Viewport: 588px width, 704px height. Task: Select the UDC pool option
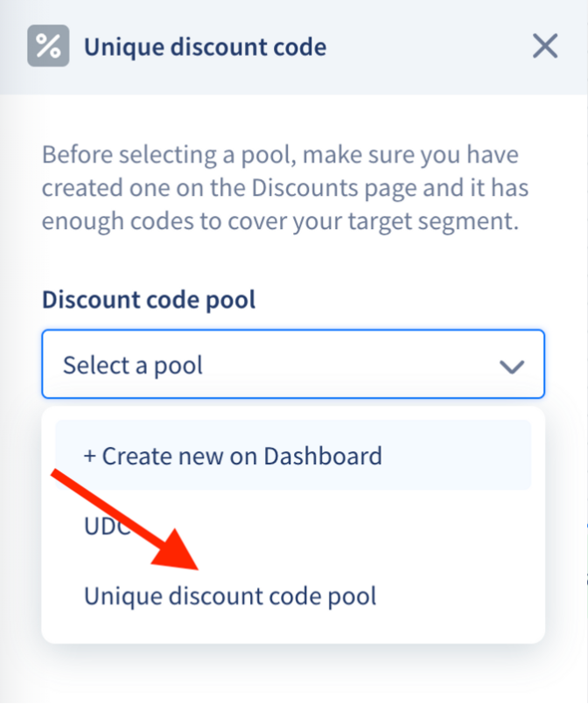coord(293,526)
